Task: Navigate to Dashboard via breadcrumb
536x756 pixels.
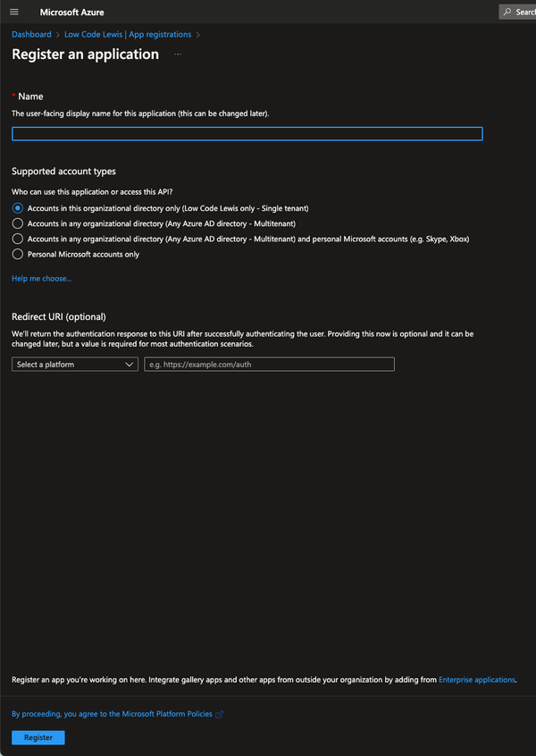Action: click(30, 34)
